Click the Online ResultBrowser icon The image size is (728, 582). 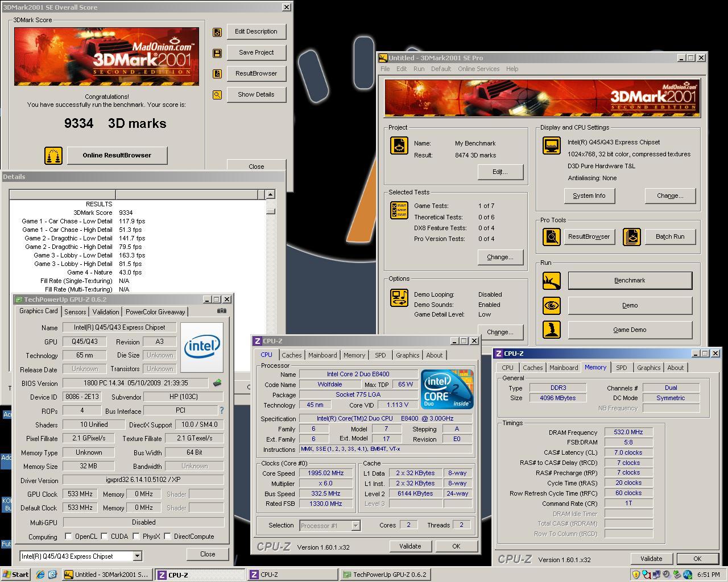[53, 155]
